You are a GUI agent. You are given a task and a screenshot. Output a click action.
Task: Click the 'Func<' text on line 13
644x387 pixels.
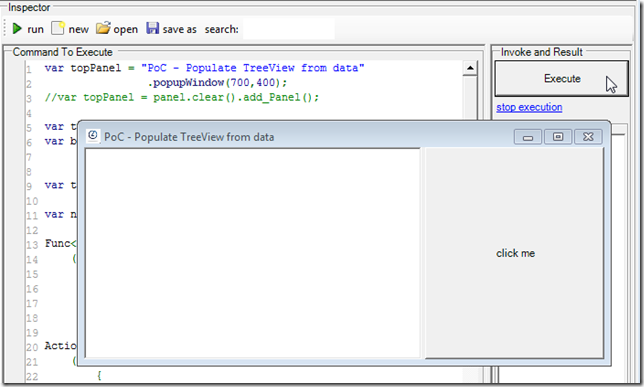coord(60,244)
